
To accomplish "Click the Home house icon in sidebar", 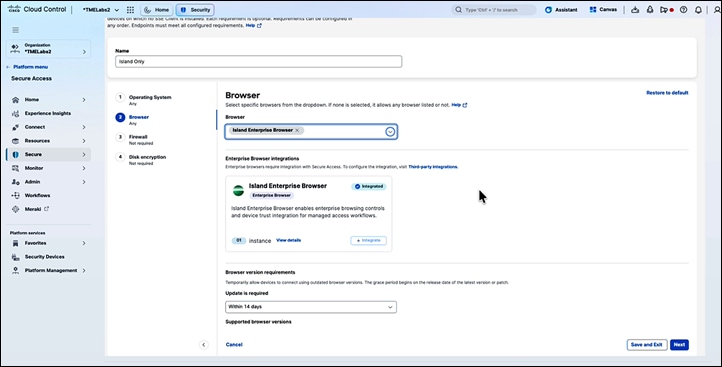I will [x=16, y=99].
